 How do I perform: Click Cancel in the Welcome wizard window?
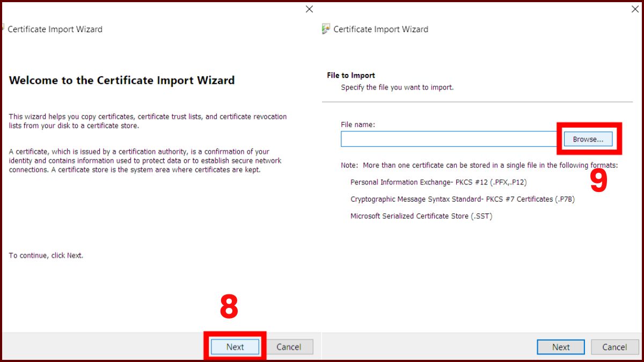click(289, 347)
